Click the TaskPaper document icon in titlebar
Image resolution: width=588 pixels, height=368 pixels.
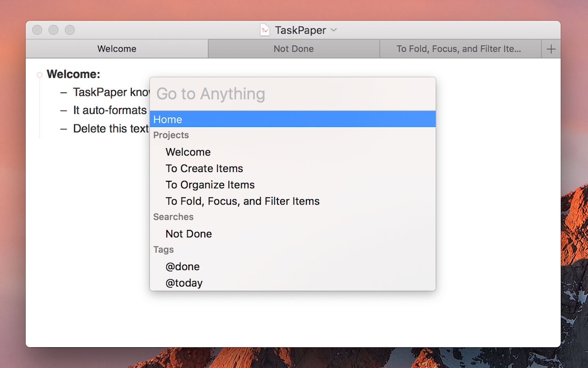pos(266,30)
